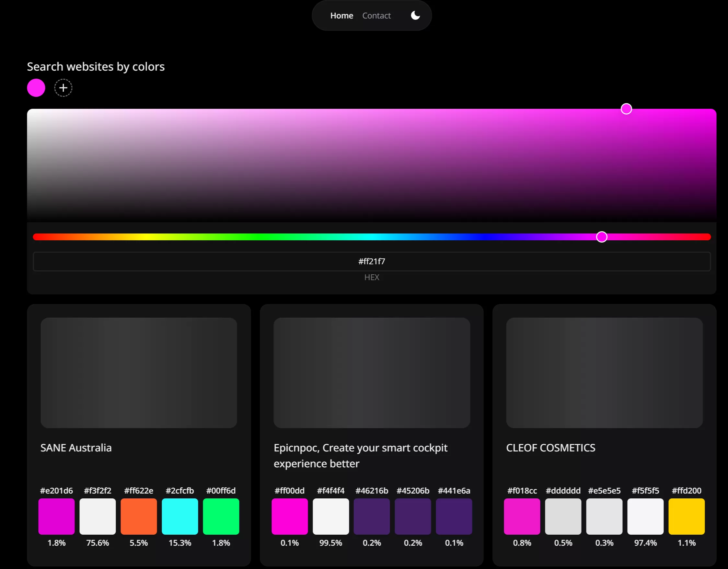The height and width of the screenshot is (569, 728).
Task: Click the CLEOF COSMETICS preview thumbnail
Action: click(604, 372)
